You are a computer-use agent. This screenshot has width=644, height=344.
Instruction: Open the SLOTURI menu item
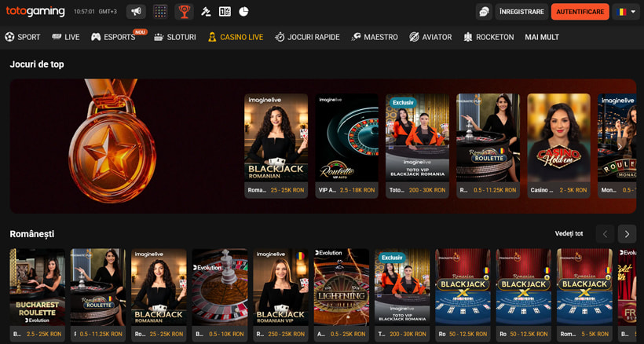point(174,37)
